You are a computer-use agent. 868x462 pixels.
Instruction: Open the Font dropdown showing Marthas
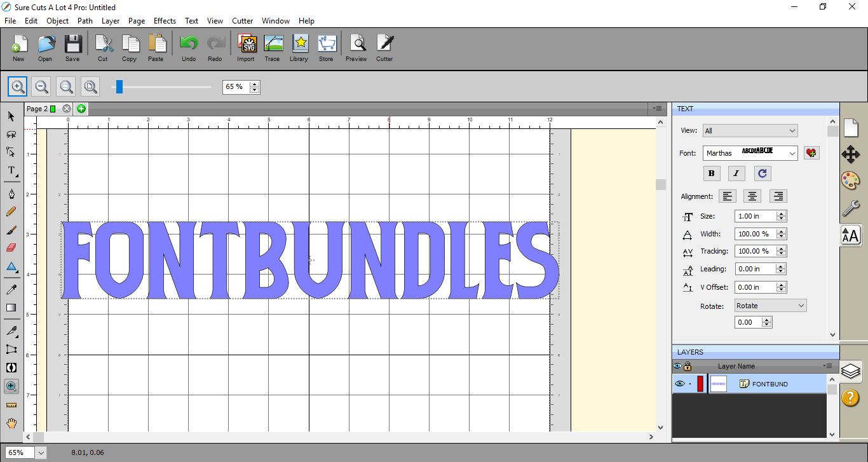(750, 153)
